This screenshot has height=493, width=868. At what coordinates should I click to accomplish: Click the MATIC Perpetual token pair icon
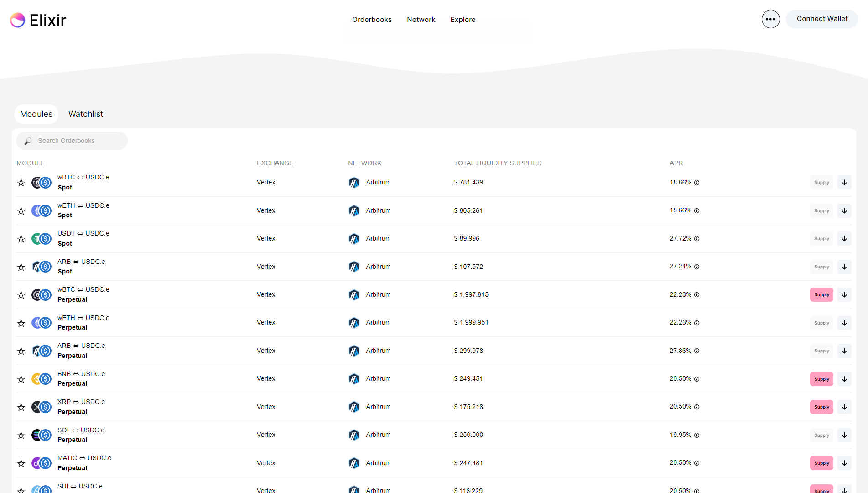(42, 463)
